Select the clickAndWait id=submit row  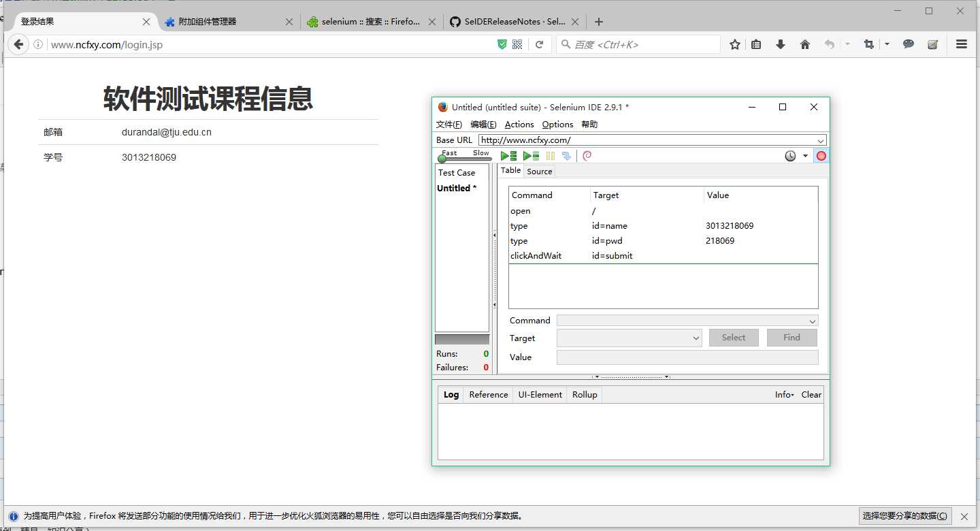(x=664, y=256)
